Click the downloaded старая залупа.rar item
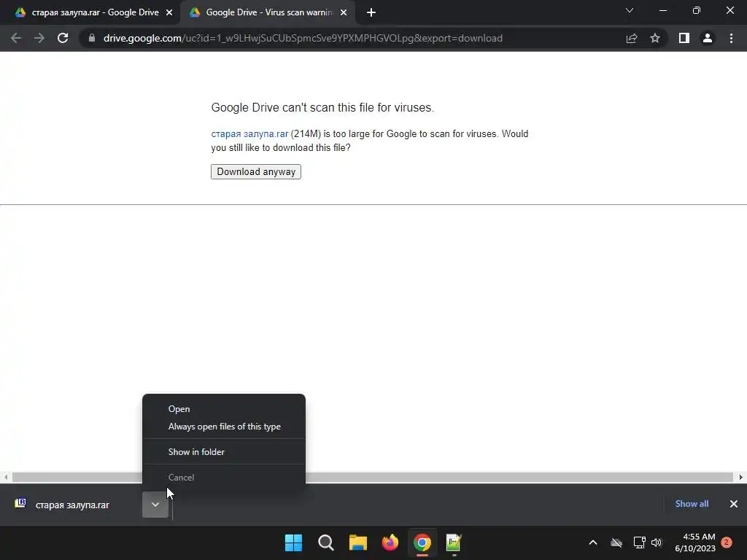The height and width of the screenshot is (560, 747). click(x=72, y=505)
